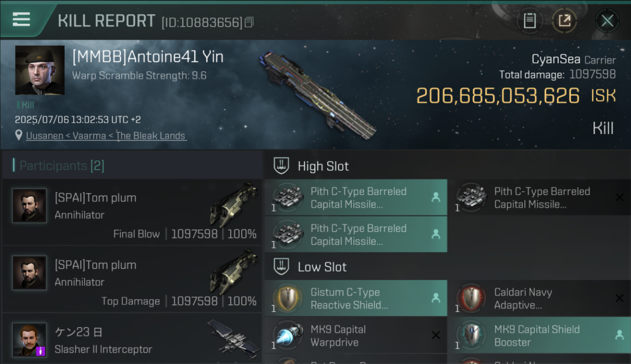631x364 pixels.
Task: Open the hamburger menu in header
Action: pyautogui.click(x=21, y=19)
